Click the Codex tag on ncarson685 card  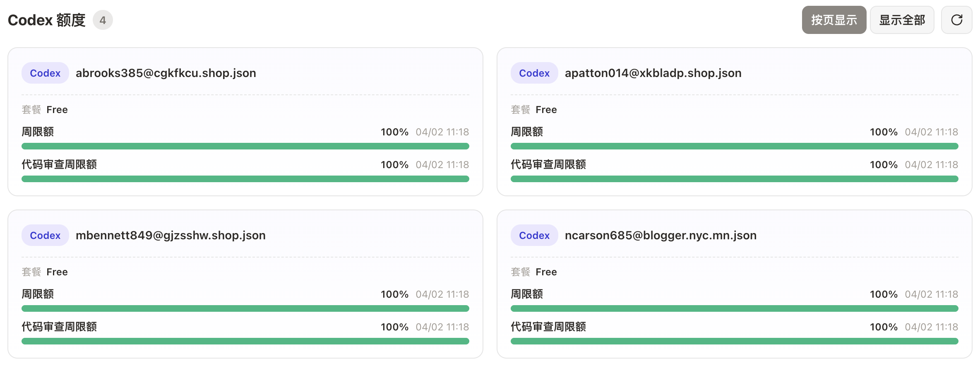pos(534,235)
